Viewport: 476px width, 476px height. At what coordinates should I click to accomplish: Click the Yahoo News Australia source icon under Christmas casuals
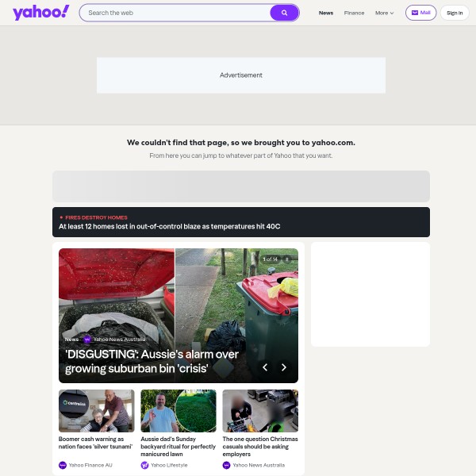click(x=226, y=465)
